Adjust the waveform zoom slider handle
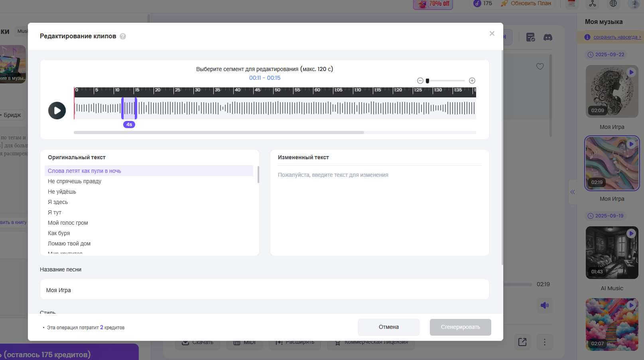This screenshot has width=644, height=360. (427, 81)
